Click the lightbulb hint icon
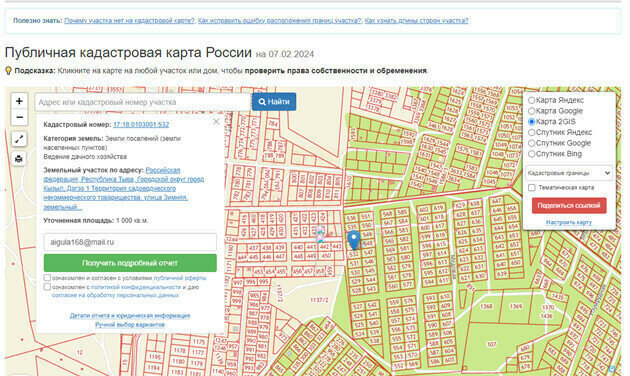This screenshot has height=376, width=630. point(8,71)
